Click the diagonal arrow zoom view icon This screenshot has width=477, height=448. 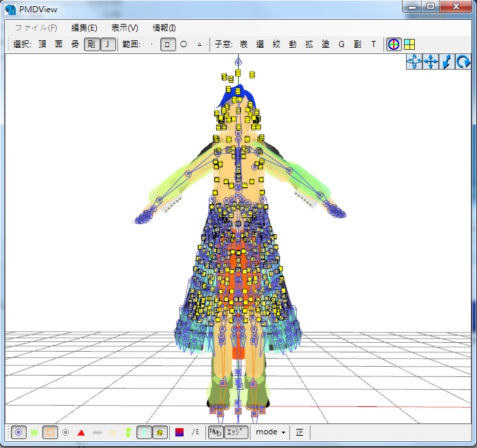click(x=447, y=62)
